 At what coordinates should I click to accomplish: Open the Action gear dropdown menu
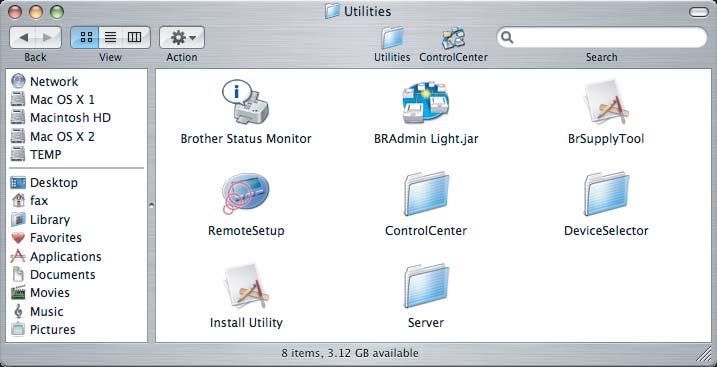click(x=182, y=37)
